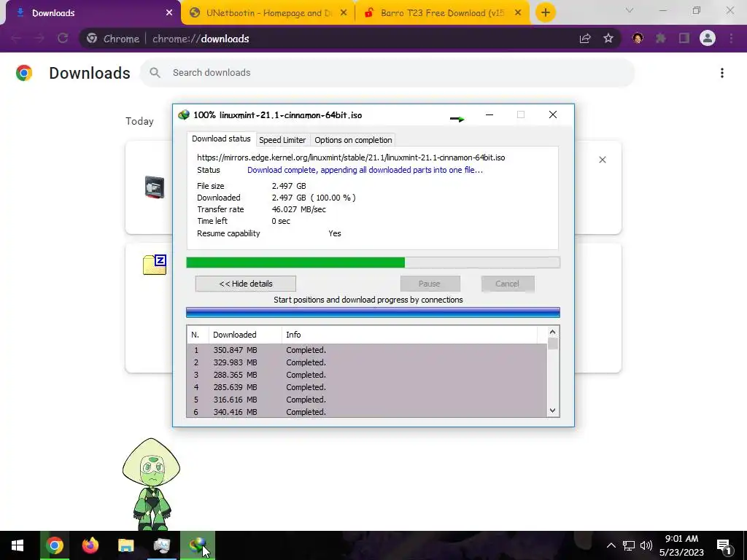Click the Hide details button
This screenshot has width=747, height=560.
(245, 284)
